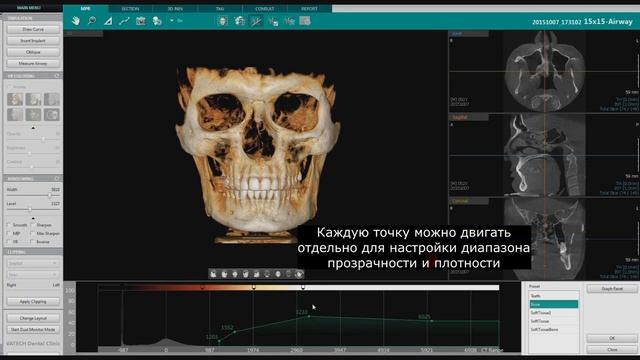Screen dimensions: 640x360
Task: Choose second VR coloring thumbnail in top row
Action: pos(33,99)
